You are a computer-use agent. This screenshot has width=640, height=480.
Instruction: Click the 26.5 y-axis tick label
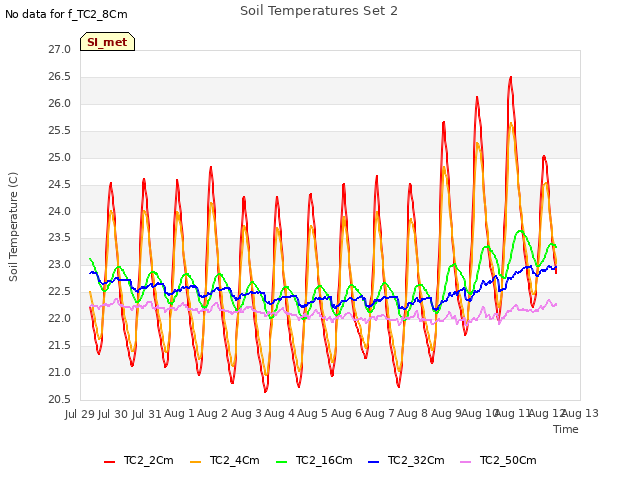[60, 77]
